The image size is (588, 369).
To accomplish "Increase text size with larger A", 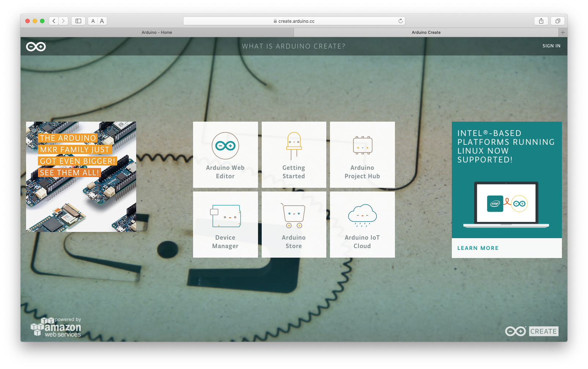I will pos(102,21).
